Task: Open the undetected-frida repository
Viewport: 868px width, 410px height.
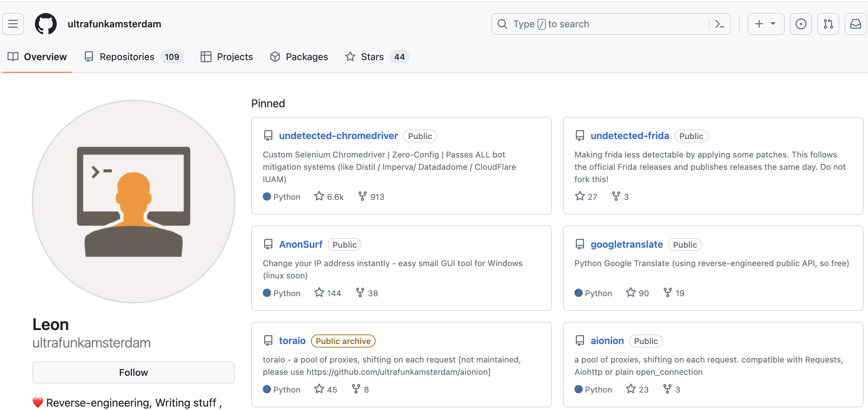Action: 629,136
